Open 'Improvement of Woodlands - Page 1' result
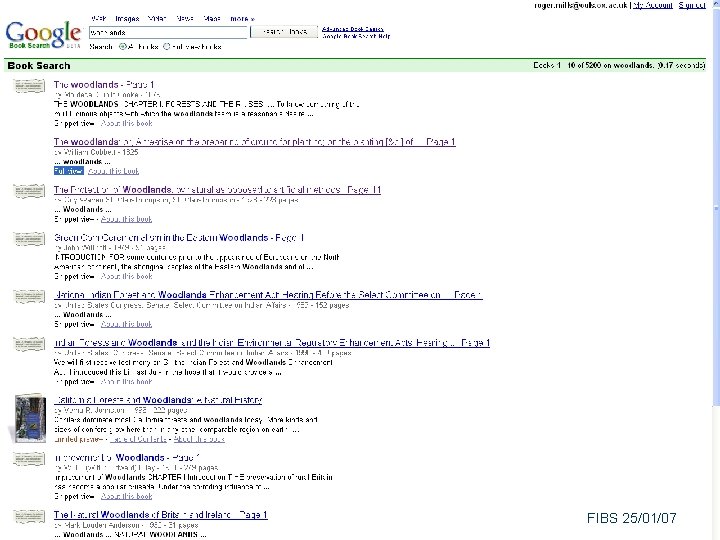720x540 pixels. (127, 457)
